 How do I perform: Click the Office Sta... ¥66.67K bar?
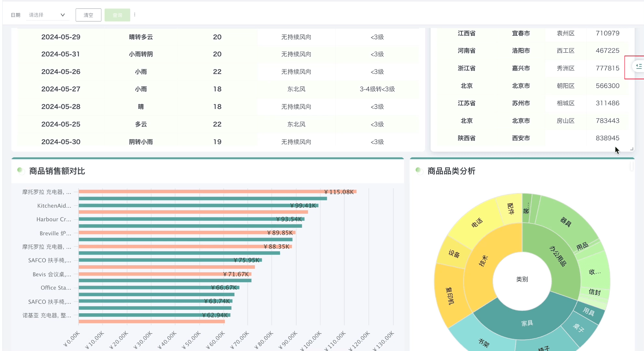[x=159, y=287]
